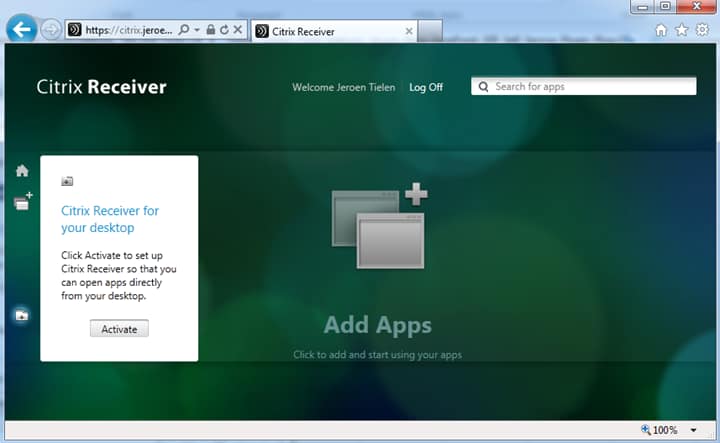Click the address bar search magnifier
720x443 pixels.
click(184, 30)
